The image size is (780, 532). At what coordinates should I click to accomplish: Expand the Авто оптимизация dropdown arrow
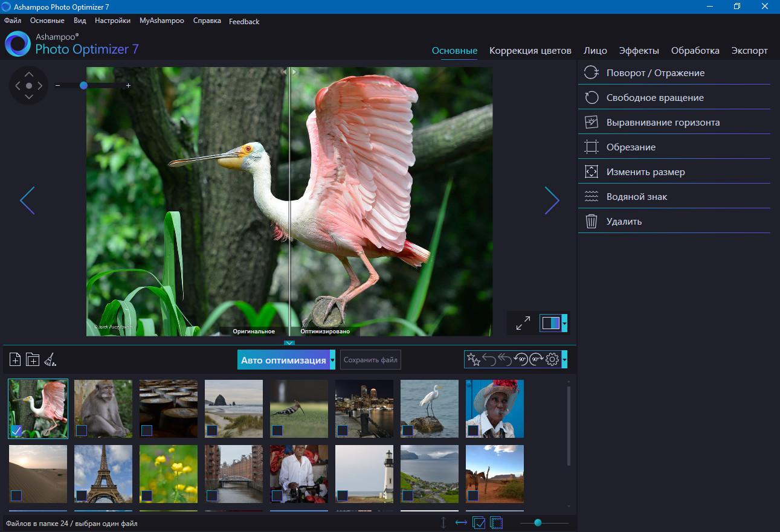point(332,360)
